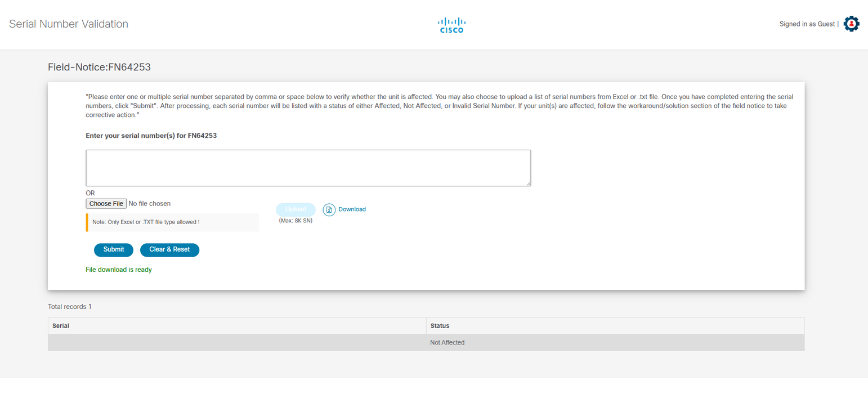The width and height of the screenshot is (868, 394).
Task: Click the Cisco logo in the header
Action: coord(451,25)
